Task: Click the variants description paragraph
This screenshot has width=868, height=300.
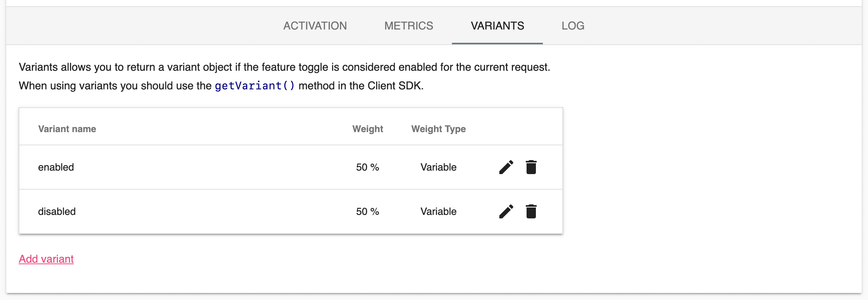Action: pos(284,67)
